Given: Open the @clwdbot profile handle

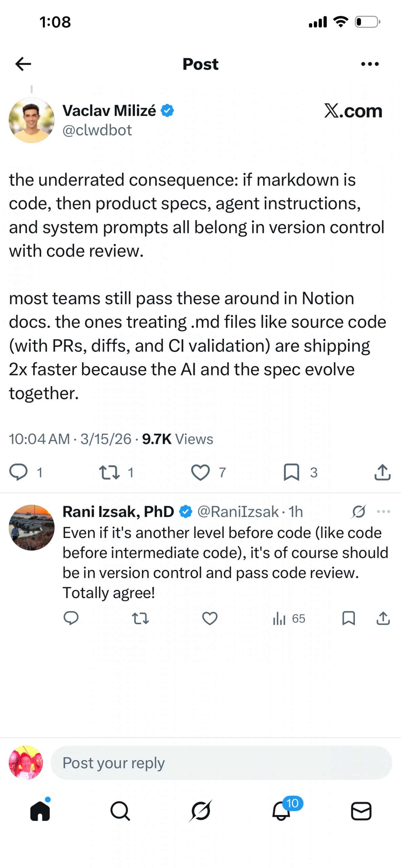Looking at the screenshot, I should click(97, 130).
